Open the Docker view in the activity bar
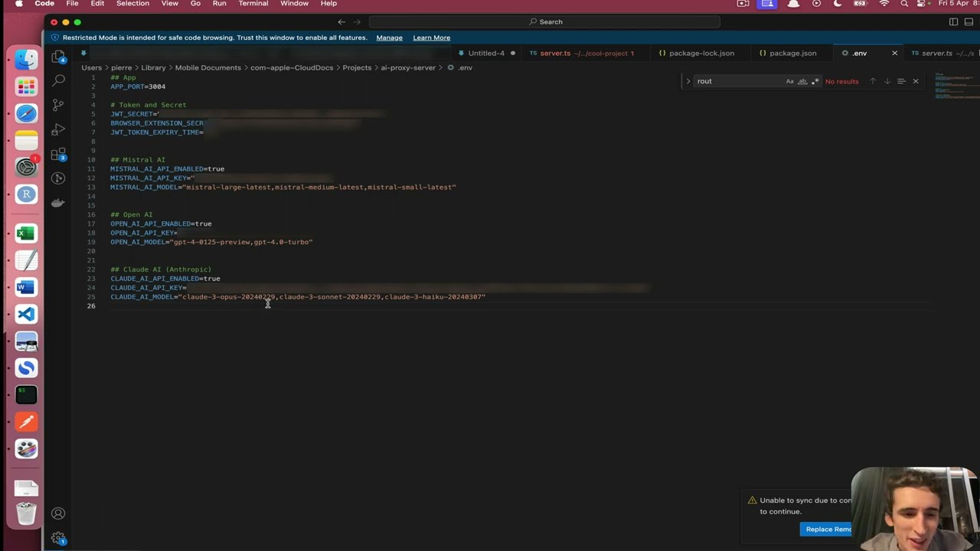980x551 pixels. tap(58, 203)
